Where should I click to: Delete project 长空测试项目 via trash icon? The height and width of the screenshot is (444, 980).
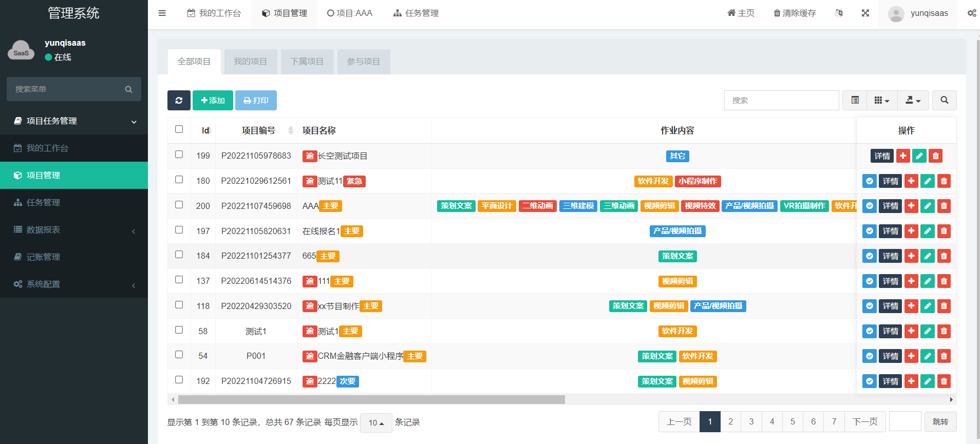936,156
